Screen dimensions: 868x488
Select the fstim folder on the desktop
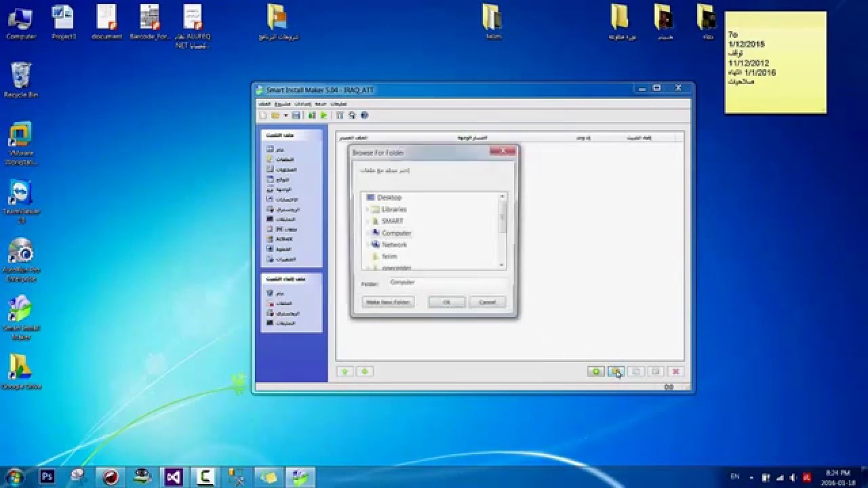494,22
